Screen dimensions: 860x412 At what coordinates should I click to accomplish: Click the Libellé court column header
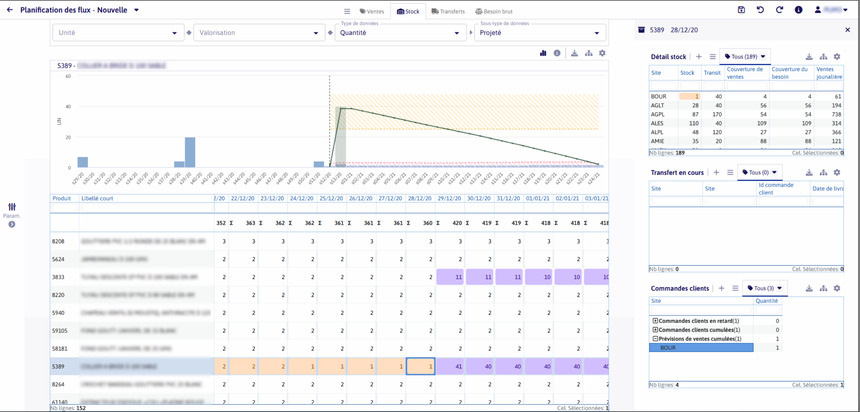[x=146, y=198]
